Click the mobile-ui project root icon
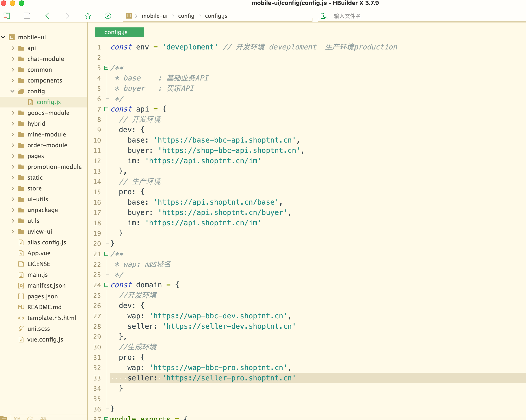The image size is (526, 420). pyautogui.click(x=12, y=37)
